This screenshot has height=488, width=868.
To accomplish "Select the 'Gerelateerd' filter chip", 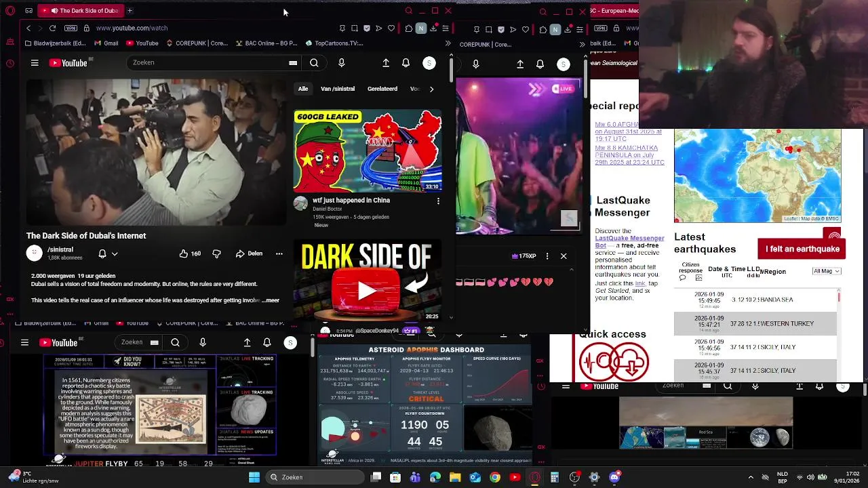I will 382,89.
